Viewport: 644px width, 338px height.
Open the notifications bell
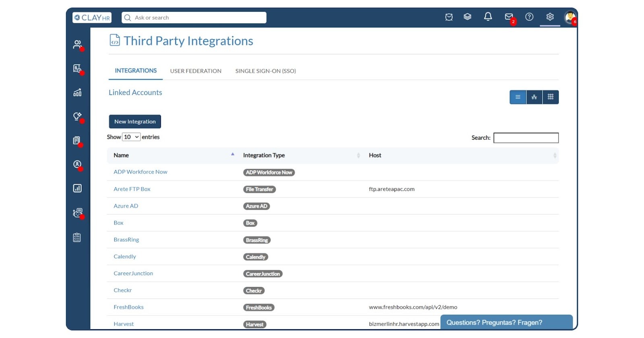[488, 16]
